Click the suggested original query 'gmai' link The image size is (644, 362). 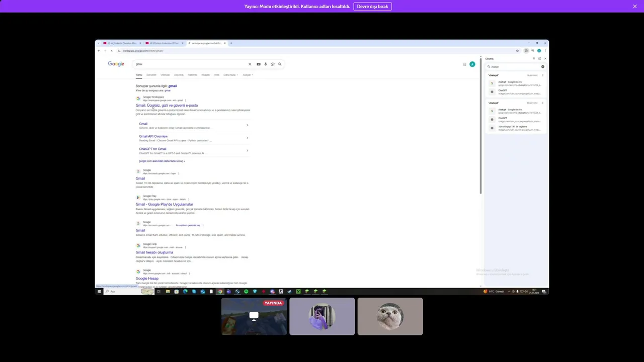tap(168, 90)
